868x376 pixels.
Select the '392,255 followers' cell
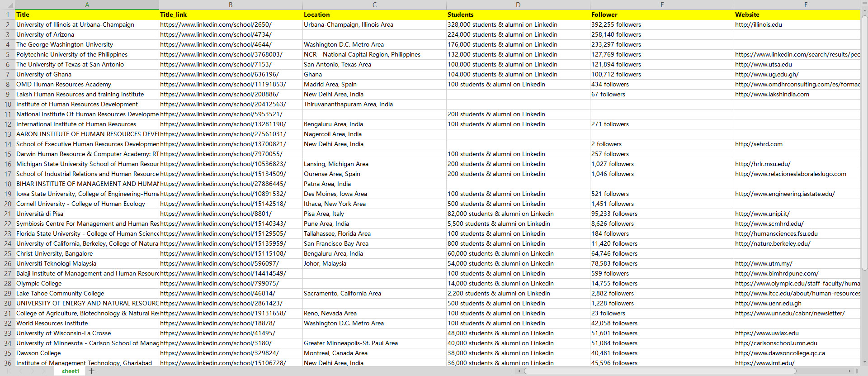click(662, 25)
